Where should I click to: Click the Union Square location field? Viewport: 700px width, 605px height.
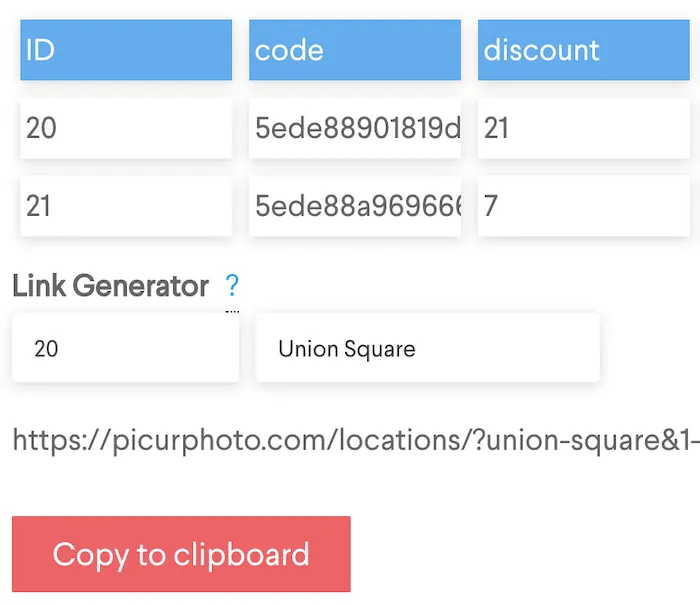(x=427, y=348)
